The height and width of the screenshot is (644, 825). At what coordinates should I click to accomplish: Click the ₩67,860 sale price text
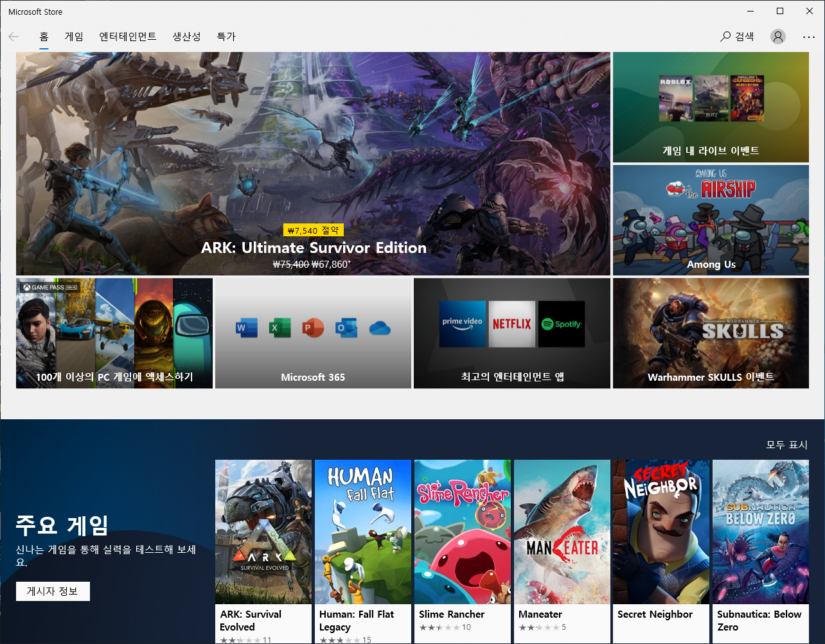point(331,264)
